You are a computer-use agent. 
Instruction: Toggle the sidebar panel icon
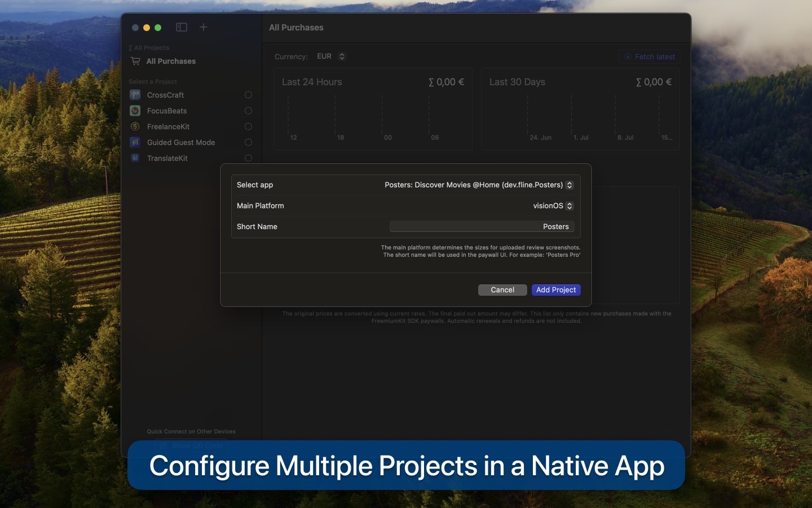pos(182,27)
